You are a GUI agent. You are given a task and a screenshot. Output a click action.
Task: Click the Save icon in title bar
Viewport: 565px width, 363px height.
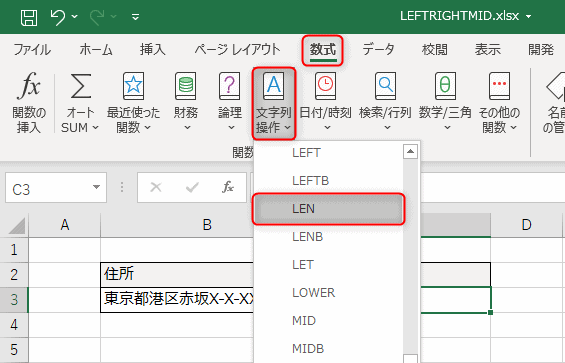pos(29,17)
